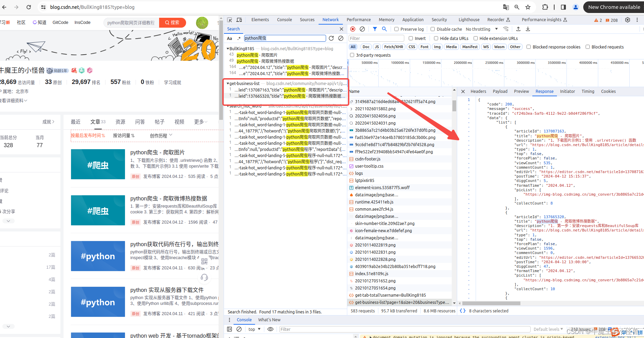The image size is (644, 338).
Task: Toggle regular expression search option
Action: coord(239,38)
